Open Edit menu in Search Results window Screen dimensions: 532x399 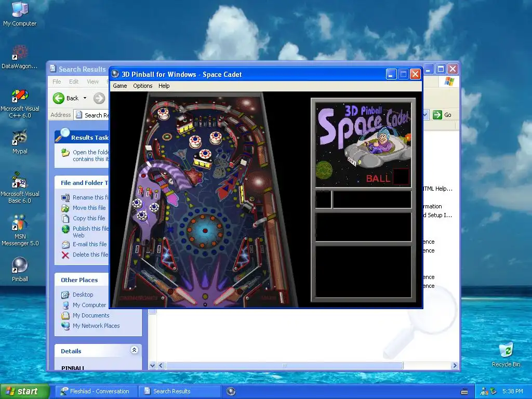click(74, 82)
